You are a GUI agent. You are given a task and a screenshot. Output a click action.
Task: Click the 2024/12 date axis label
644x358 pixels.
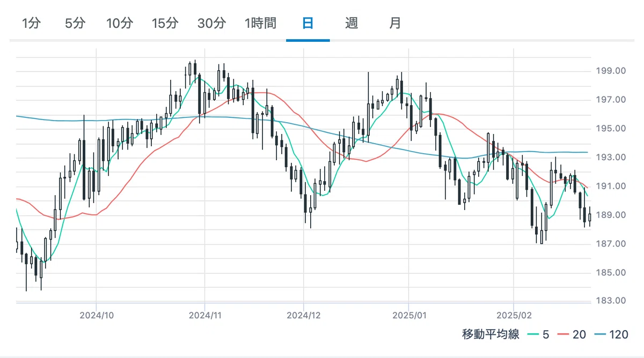[x=304, y=316]
